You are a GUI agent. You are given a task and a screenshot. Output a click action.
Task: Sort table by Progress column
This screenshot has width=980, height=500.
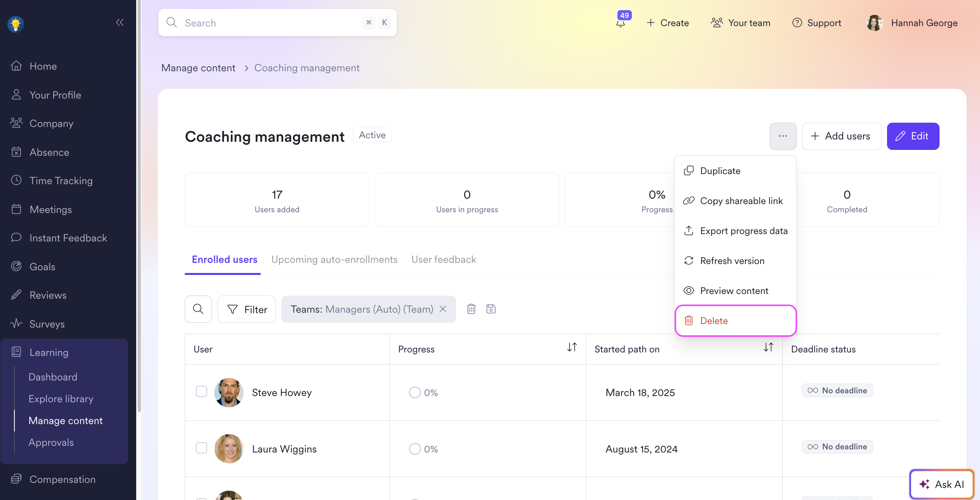tap(572, 347)
